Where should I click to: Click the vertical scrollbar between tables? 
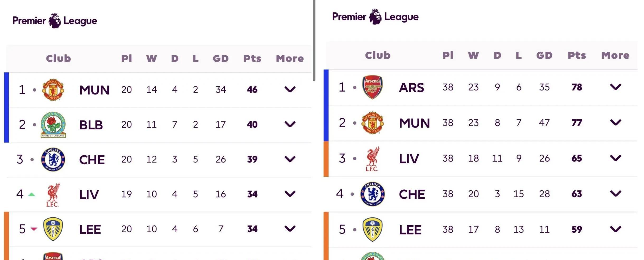point(314,40)
